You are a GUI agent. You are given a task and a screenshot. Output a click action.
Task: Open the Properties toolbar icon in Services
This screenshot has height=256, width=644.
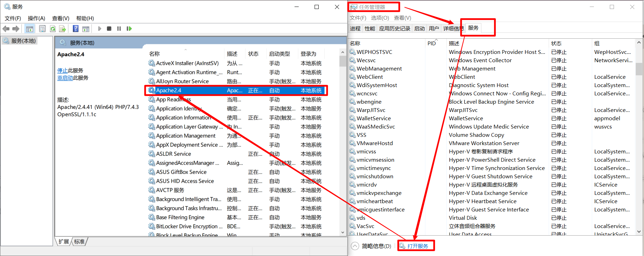click(x=42, y=29)
